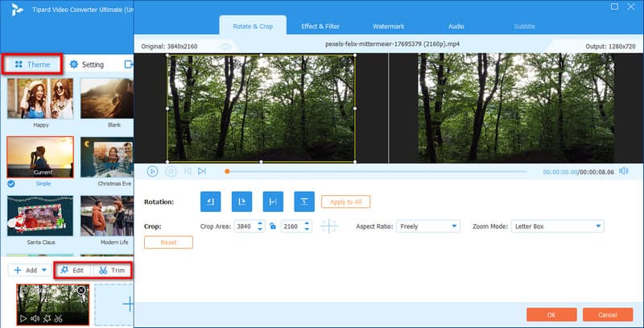The image size is (644, 328).
Task: Stop the preview playback
Action: [x=171, y=171]
